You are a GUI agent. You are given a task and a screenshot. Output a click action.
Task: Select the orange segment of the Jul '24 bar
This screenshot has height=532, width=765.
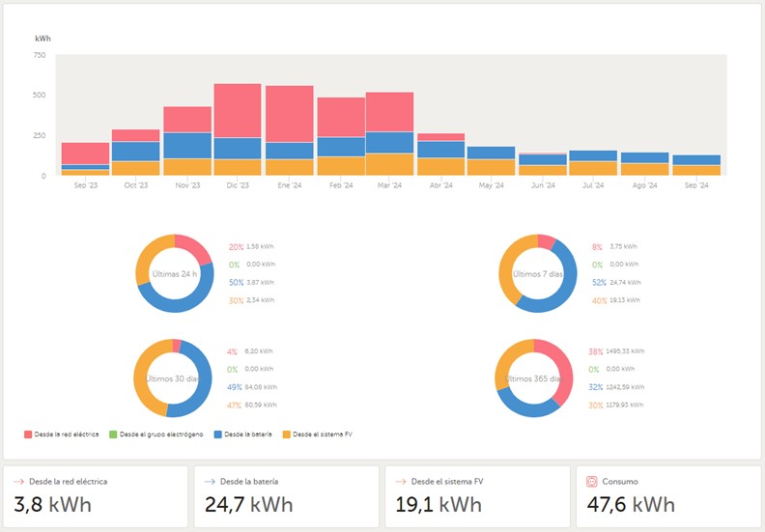point(593,168)
